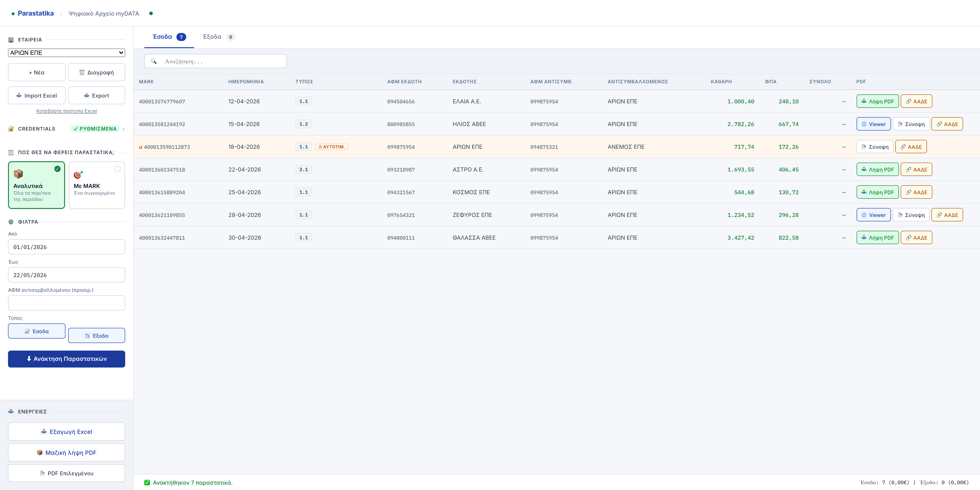This screenshot has height=490, width=980.
Task: Open Viewer for ΗΛΙΟΣ ΑΒΕΕ row
Action: pyautogui.click(x=874, y=124)
